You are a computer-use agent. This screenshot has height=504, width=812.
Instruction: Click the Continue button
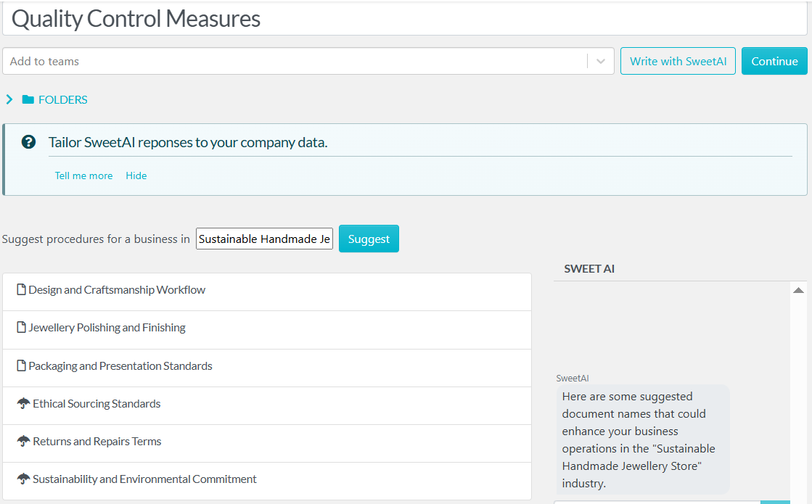pos(774,61)
